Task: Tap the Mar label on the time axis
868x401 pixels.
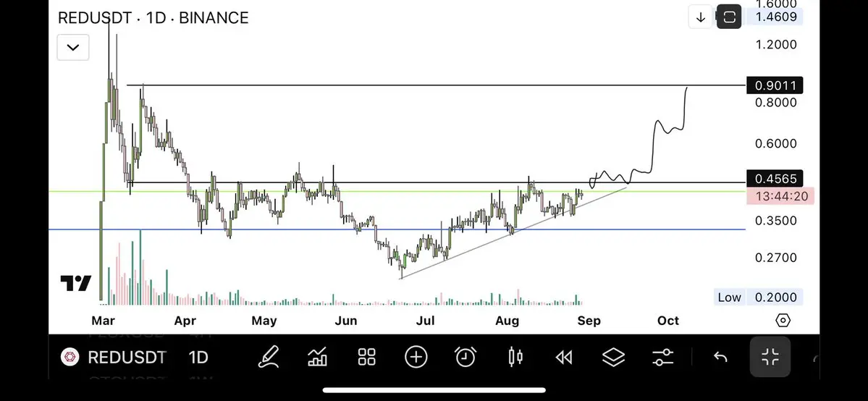Action: click(x=103, y=321)
